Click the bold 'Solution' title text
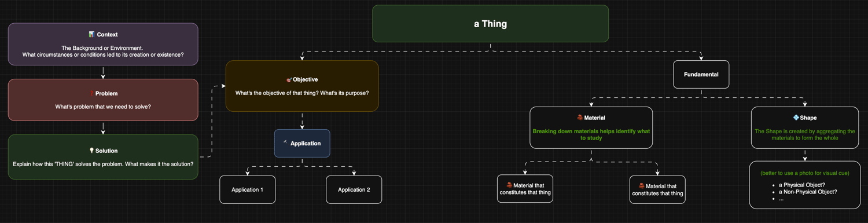 pyautogui.click(x=106, y=151)
